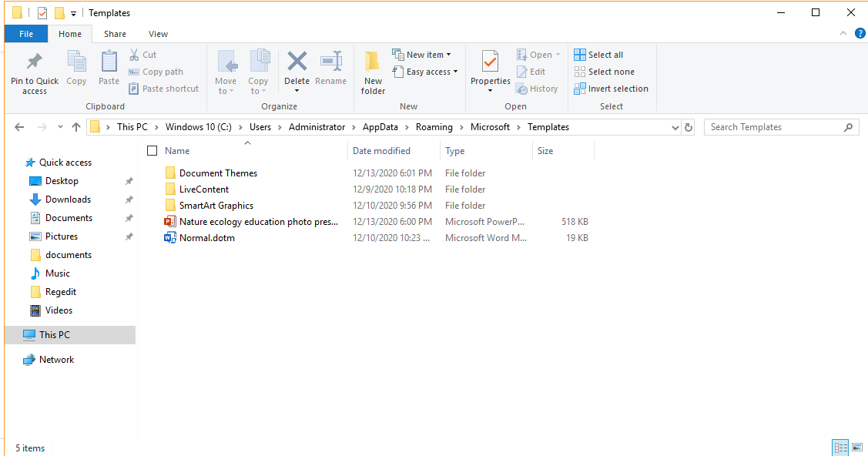Select Network in the navigation pane
Viewport: 868px width, 456px height.
click(56, 360)
